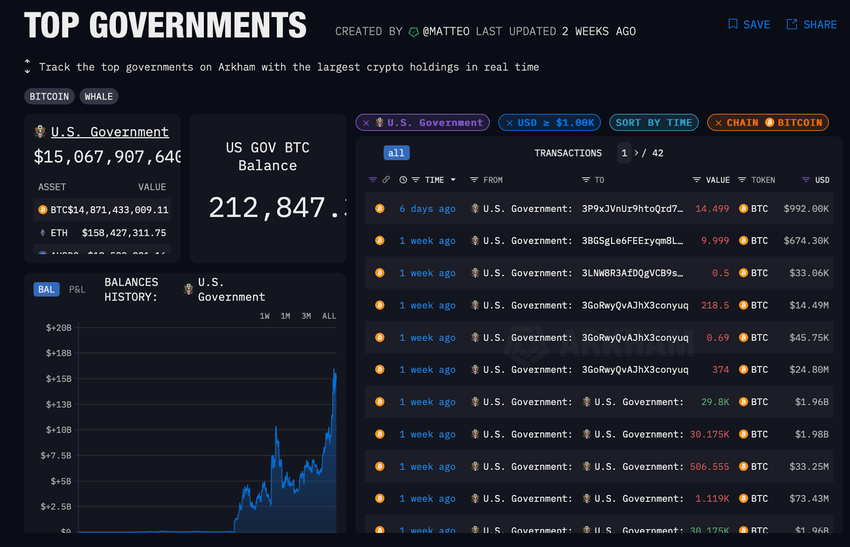Click the U.S. Government seal icon in entity card
The height and width of the screenshot is (547, 850).
(x=39, y=132)
